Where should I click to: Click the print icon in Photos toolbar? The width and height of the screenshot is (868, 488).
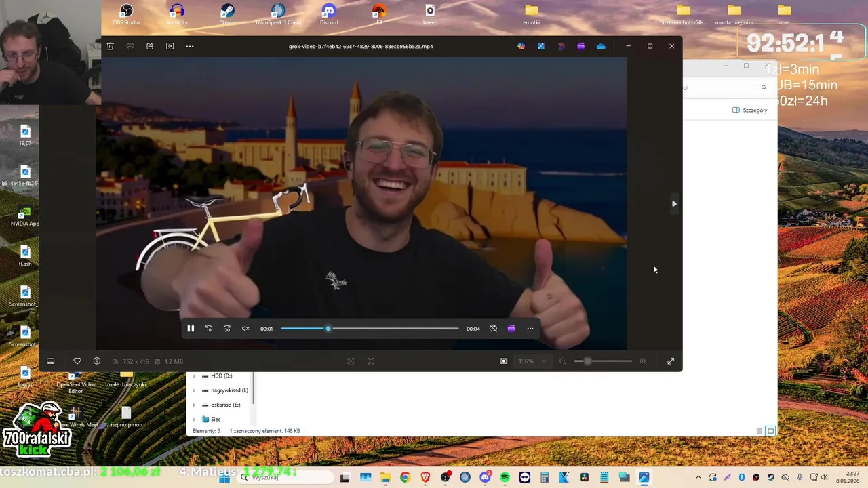tap(130, 46)
